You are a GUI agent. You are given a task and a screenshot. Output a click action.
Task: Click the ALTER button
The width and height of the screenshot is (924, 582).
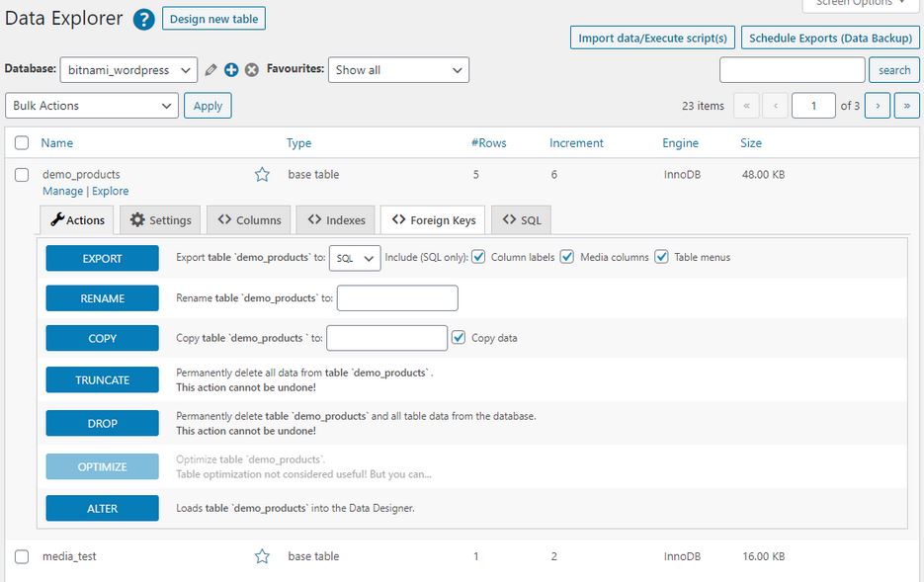pos(103,508)
